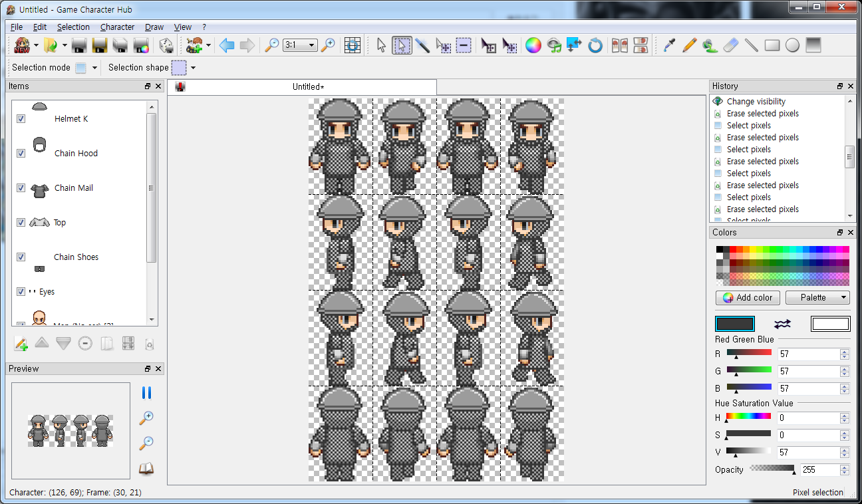This screenshot has height=504, width=862.
Task: Open the zoom level 3:1 dropdown
Action: click(300, 45)
